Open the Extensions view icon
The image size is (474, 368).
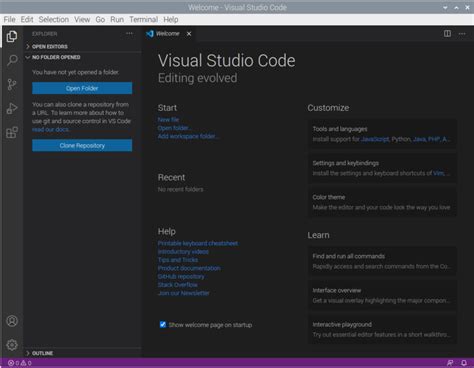click(12, 132)
